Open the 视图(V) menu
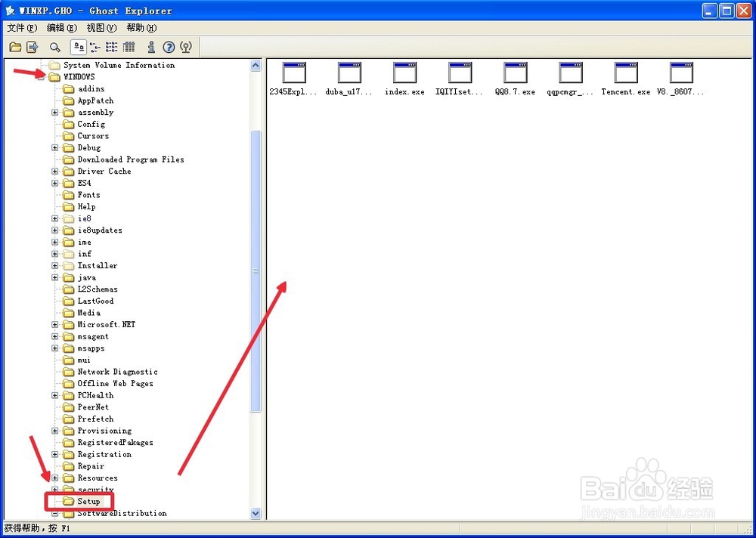The image size is (756, 538). (102, 28)
